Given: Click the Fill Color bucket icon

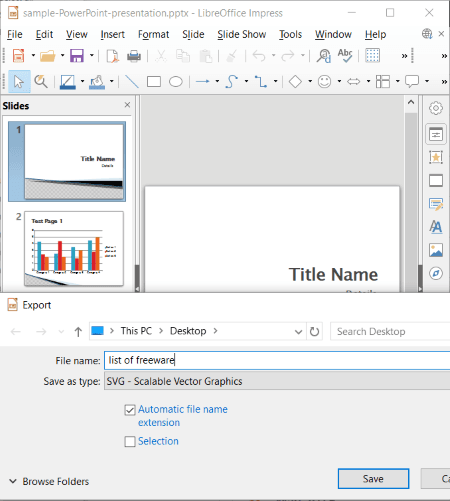Looking at the screenshot, I should coord(97,82).
